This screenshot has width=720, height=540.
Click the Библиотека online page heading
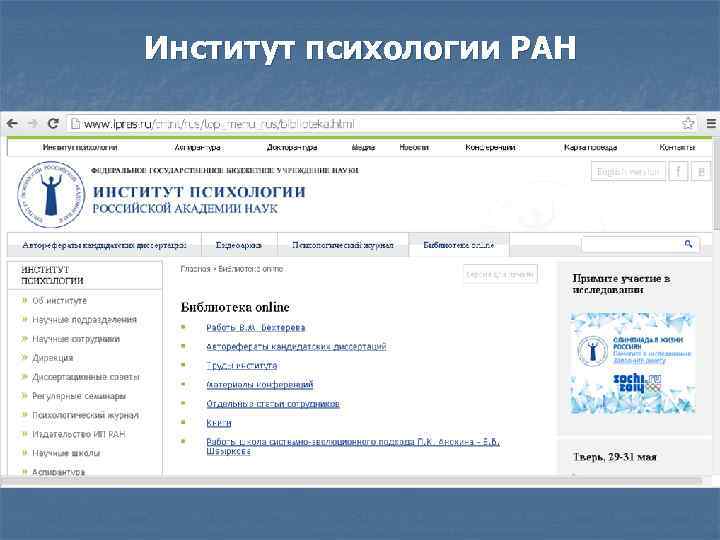(235, 307)
